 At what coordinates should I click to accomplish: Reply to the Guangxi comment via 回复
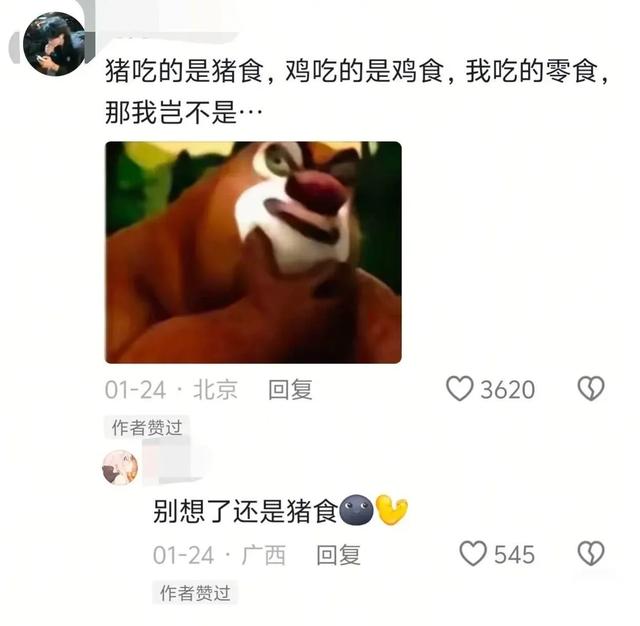(338, 555)
